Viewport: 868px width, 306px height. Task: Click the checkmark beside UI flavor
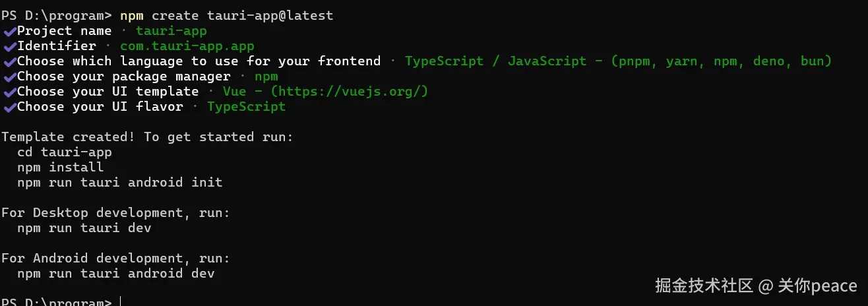coord(9,107)
